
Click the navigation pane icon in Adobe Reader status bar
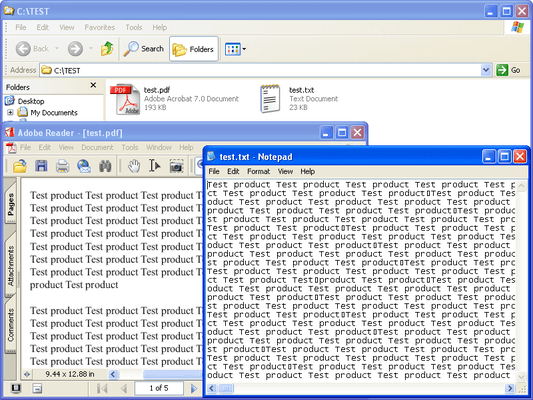coord(16,388)
